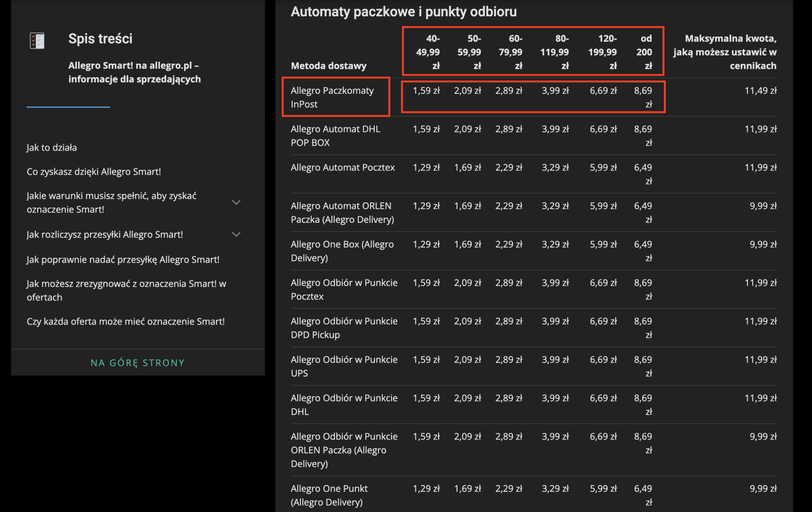The width and height of the screenshot is (812, 512).
Task: Select 'Allegro Odbiór w Punkcie UPS' label
Action: 344,366
